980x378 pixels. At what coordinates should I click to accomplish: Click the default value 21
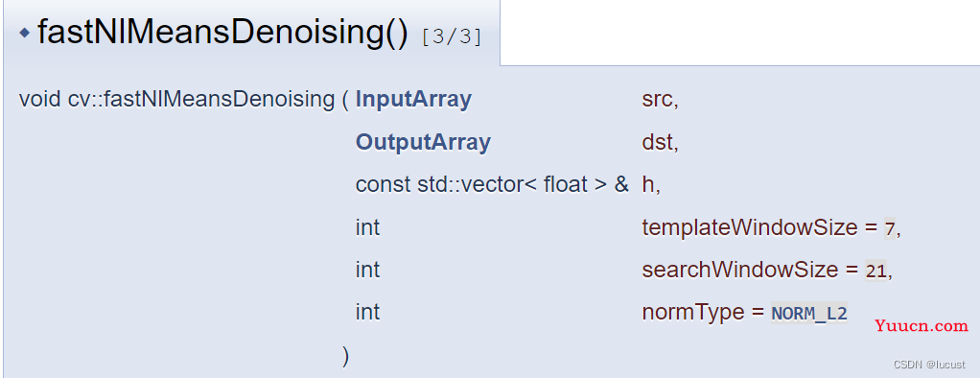coord(875,271)
